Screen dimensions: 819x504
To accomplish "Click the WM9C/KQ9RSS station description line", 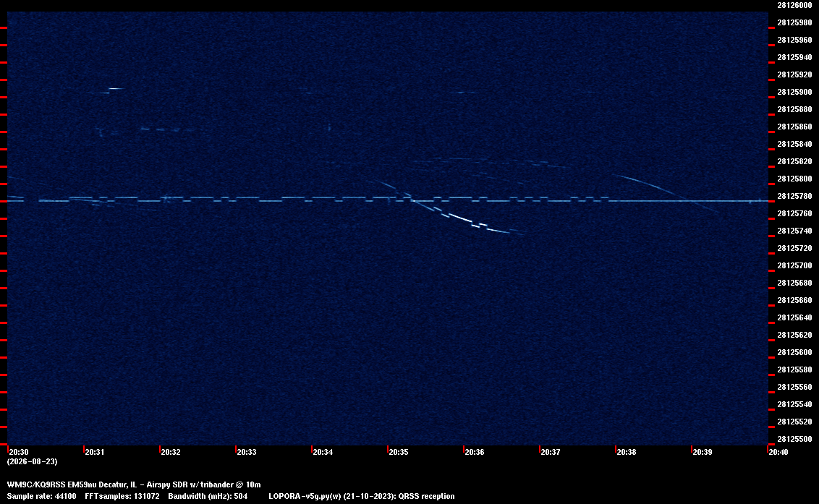I will [134, 484].
